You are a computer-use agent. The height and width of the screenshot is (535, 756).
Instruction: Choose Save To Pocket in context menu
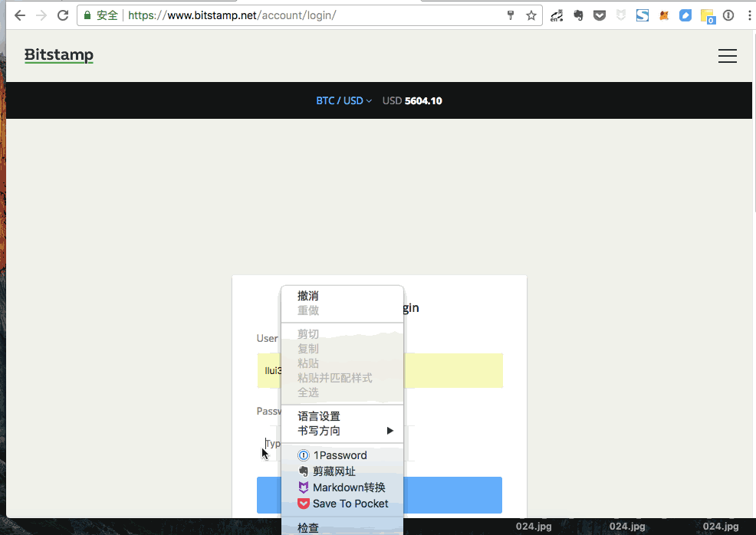click(342, 504)
